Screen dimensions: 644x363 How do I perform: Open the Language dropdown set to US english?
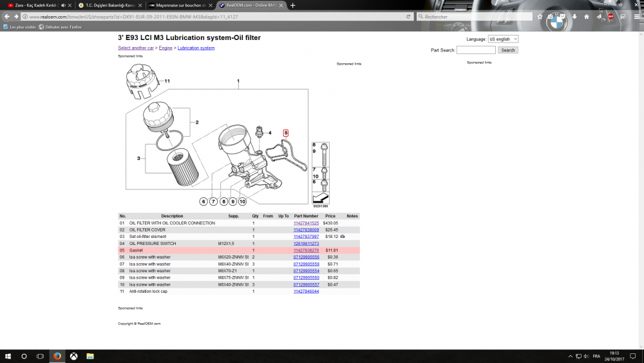click(x=503, y=39)
